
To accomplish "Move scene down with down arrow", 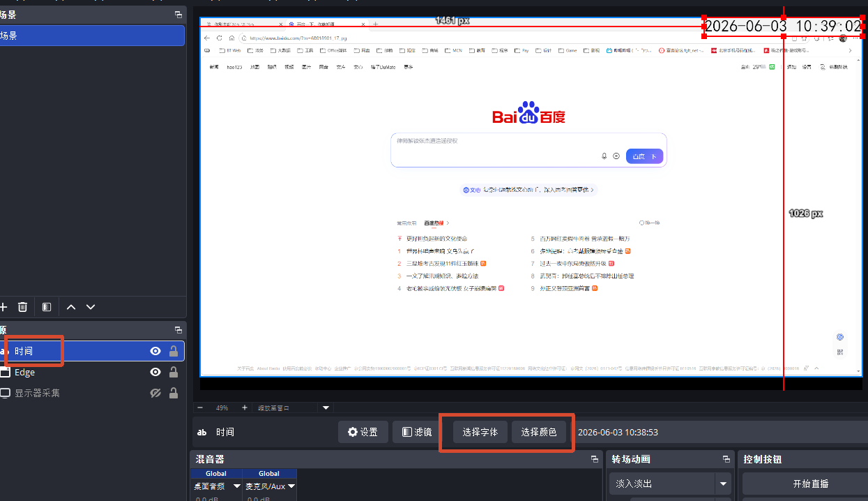I will [91, 307].
